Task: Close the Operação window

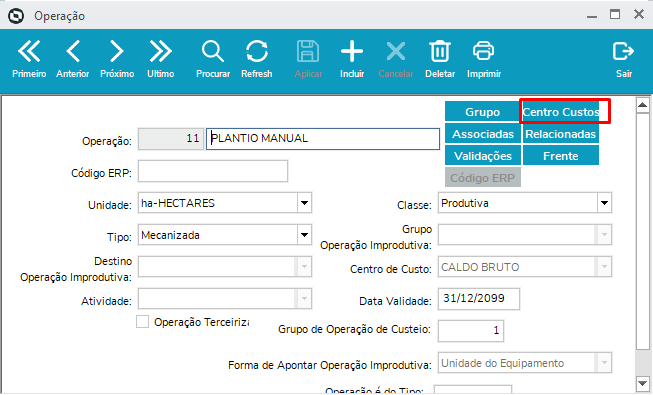Action: [x=639, y=15]
